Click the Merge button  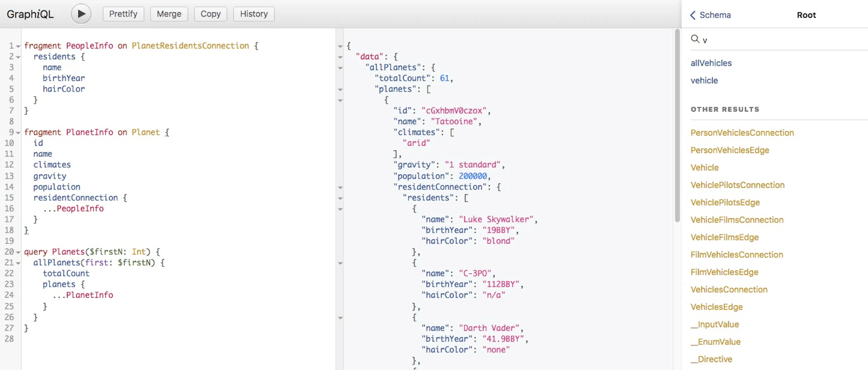[x=169, y=14]
